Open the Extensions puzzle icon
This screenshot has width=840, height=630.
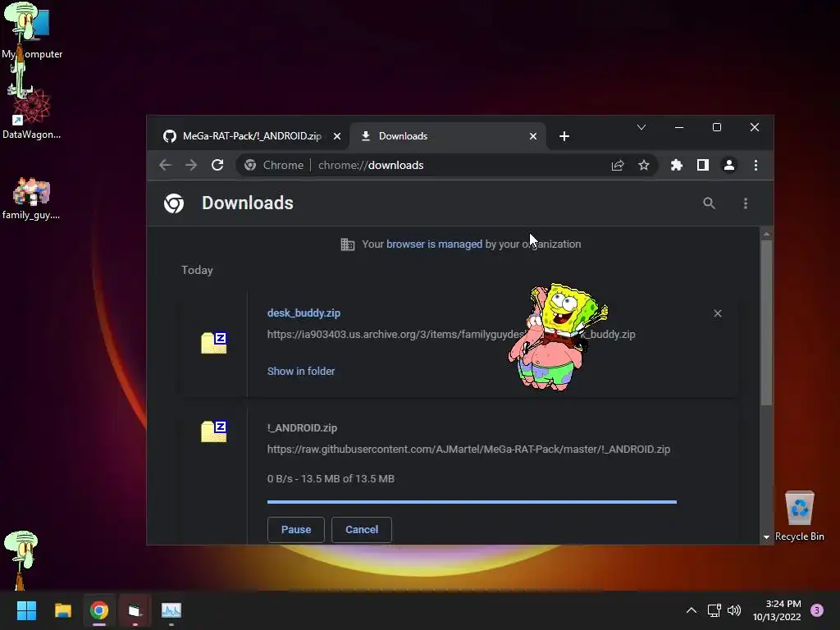coord(677,165)
